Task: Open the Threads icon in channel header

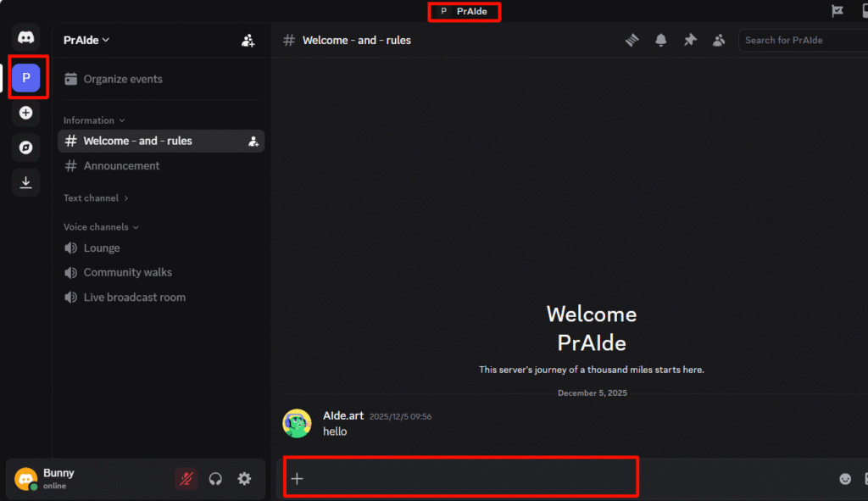Action: pos(632,39)
